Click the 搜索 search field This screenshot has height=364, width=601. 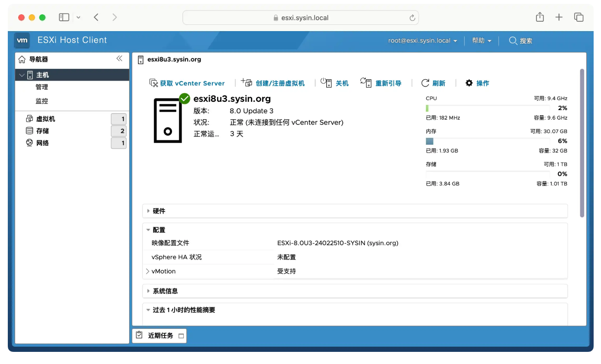tap(526, 41)
